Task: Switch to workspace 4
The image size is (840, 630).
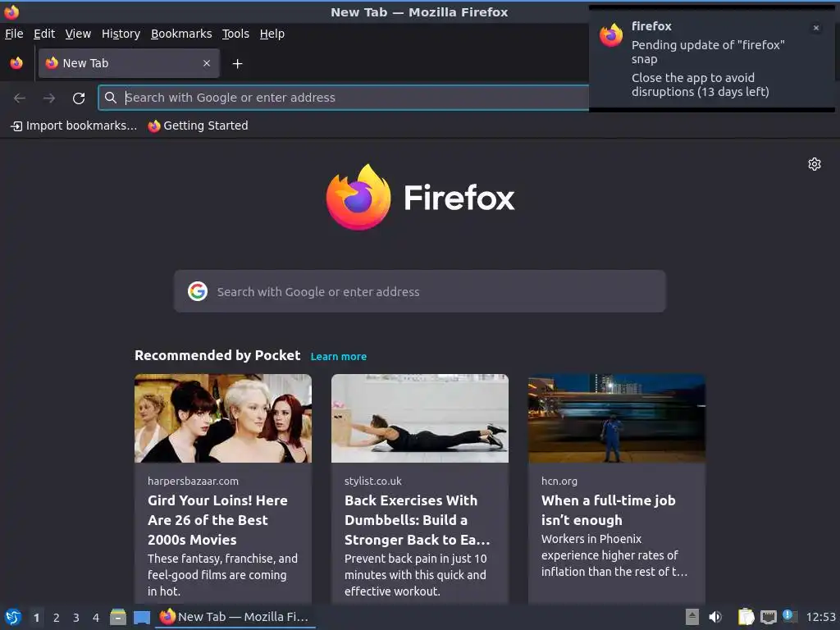Action: click(96, 617)
